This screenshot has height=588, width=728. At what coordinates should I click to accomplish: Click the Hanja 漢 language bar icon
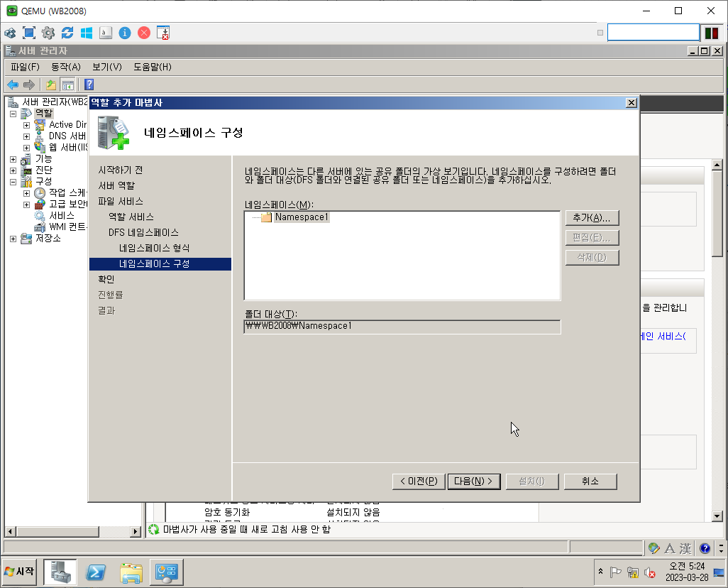pyautogui.click(x=685, y=548)
